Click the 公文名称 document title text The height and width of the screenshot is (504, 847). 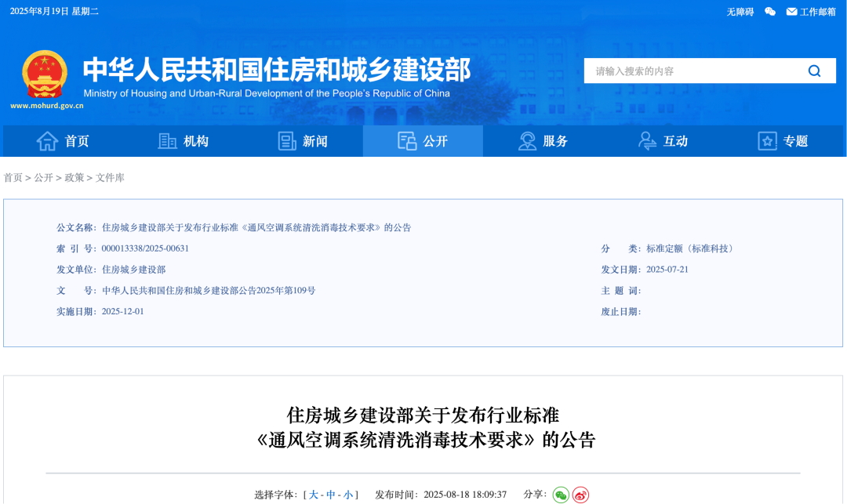(256, 227)
